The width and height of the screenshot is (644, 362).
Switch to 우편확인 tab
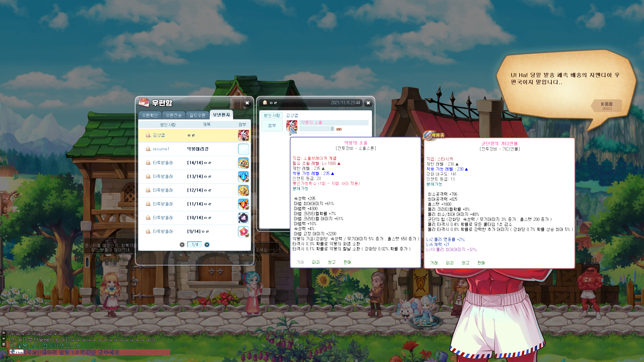click(x=150, y=115)
